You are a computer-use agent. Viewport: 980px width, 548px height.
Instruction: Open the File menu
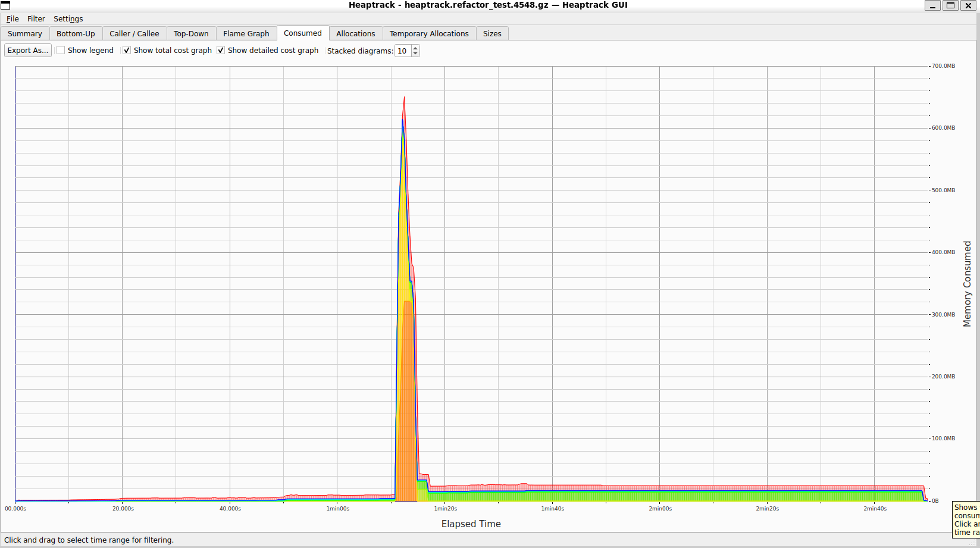[x=12, y=19]
